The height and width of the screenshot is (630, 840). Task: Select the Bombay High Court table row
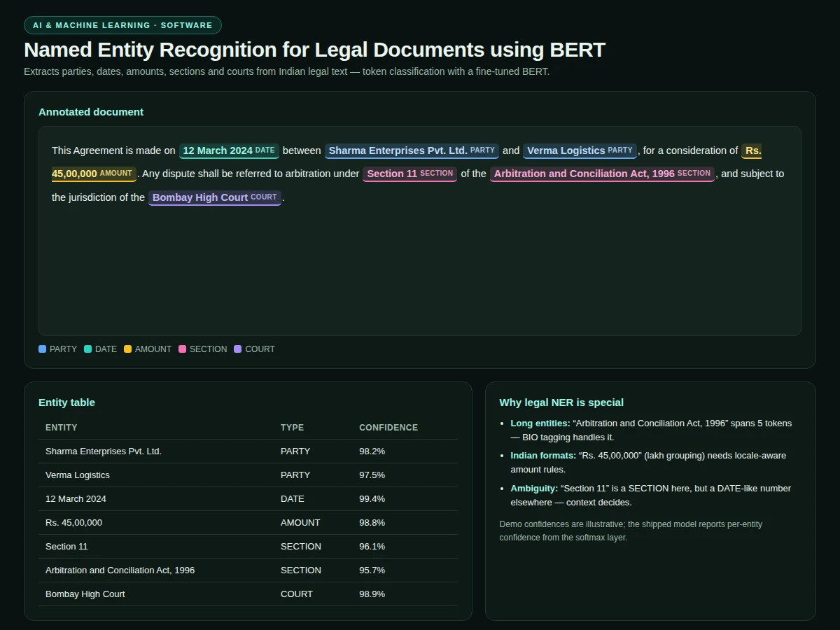pyautogui.click(x=248, y=594)
